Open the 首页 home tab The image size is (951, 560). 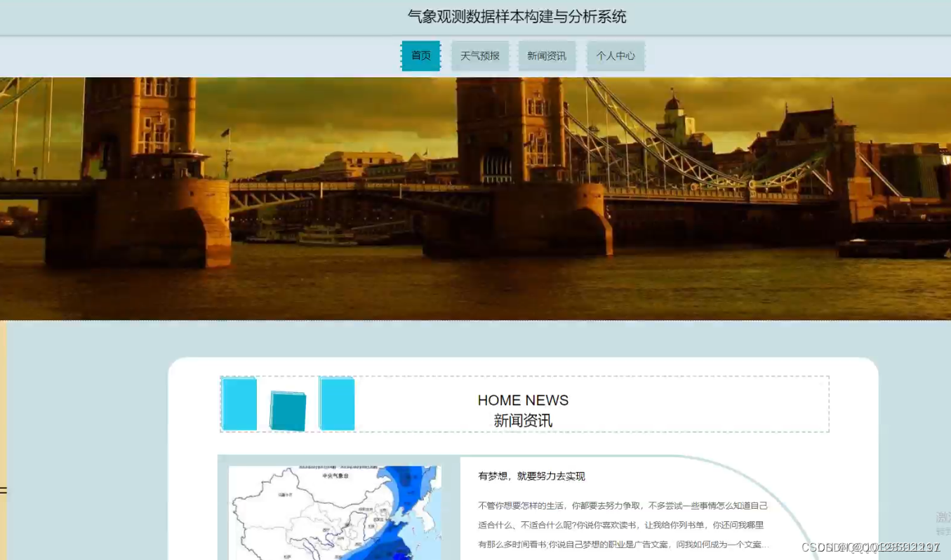tap(420, 55)
